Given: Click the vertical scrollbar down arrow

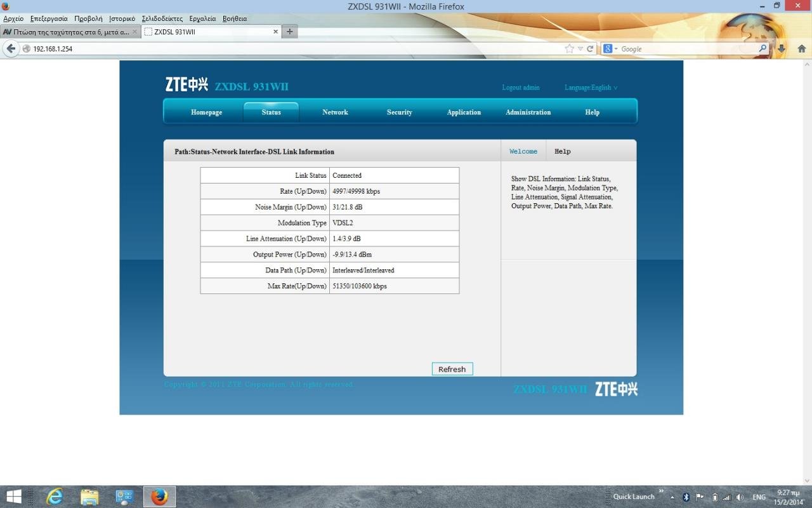Looking at the screenshot, I should click(x=807, y=481).
